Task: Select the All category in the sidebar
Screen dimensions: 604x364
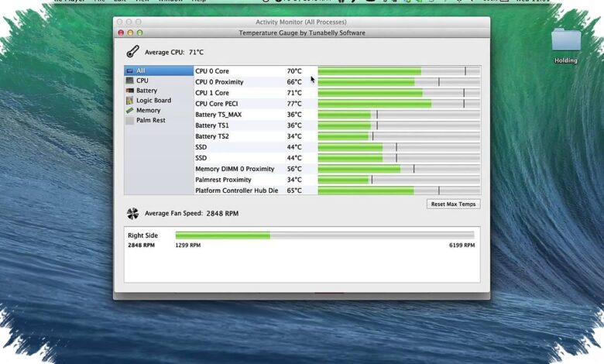Action: click(x=159, y=70)
